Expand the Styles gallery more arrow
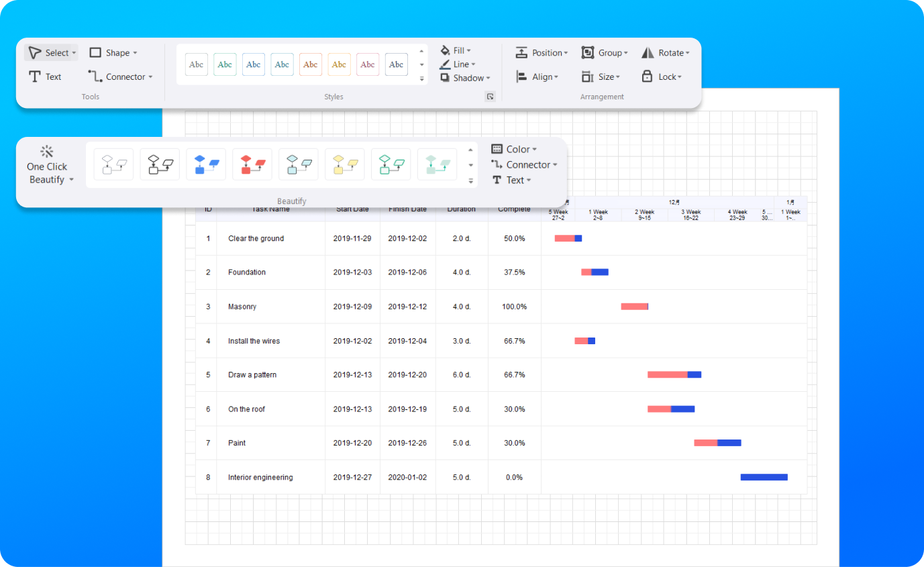 click(x=421, y=79)
